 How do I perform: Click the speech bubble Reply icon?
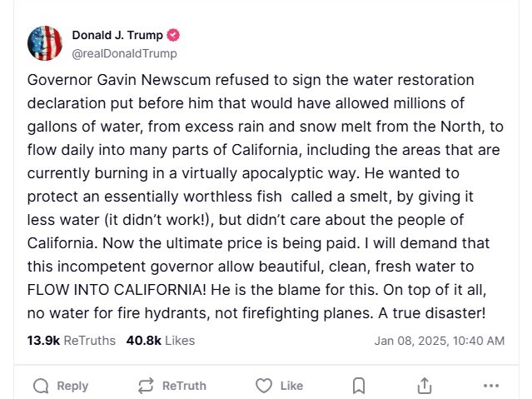41,386
